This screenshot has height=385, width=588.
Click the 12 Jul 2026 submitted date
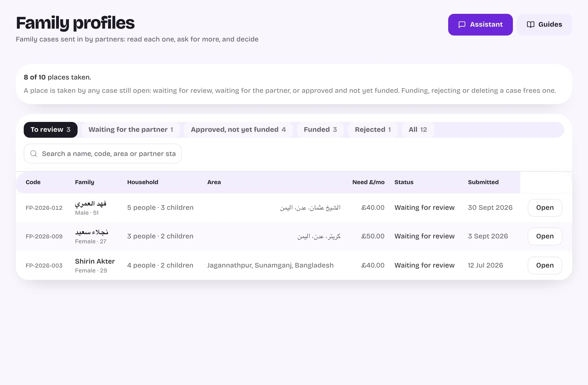click(485, 266)
